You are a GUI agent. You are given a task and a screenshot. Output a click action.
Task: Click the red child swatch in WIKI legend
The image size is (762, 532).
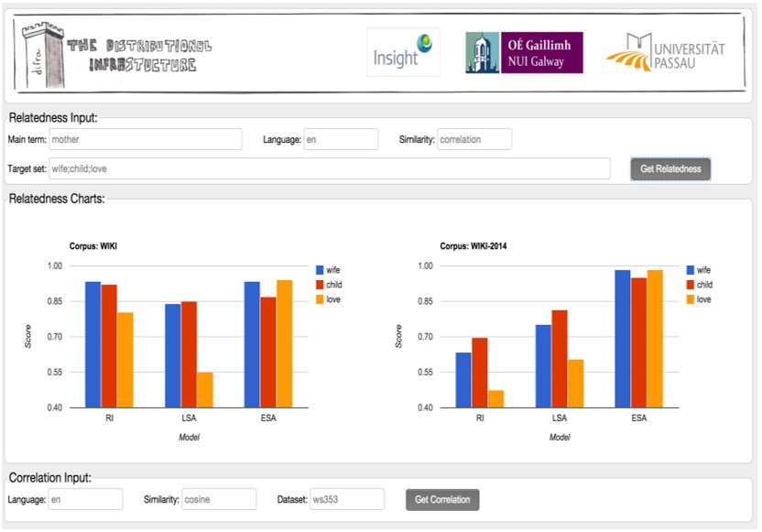coord(320,285)
